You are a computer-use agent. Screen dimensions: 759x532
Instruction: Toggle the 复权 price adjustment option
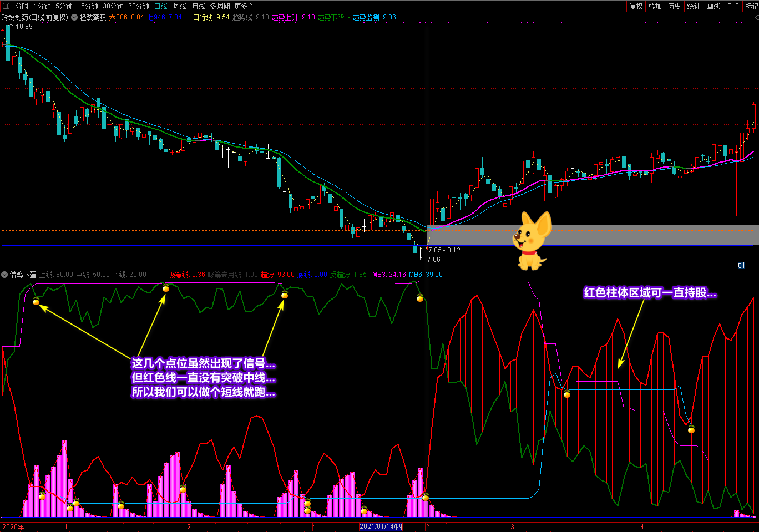point(636,6)
